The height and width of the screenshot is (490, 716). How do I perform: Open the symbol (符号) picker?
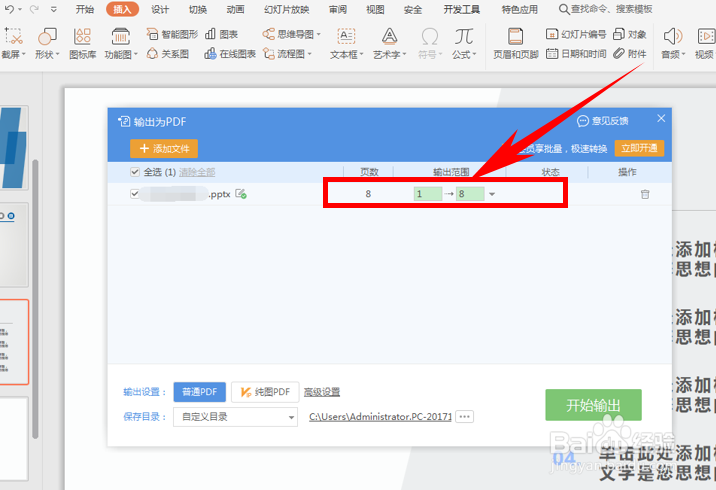(x=430, y=43)
